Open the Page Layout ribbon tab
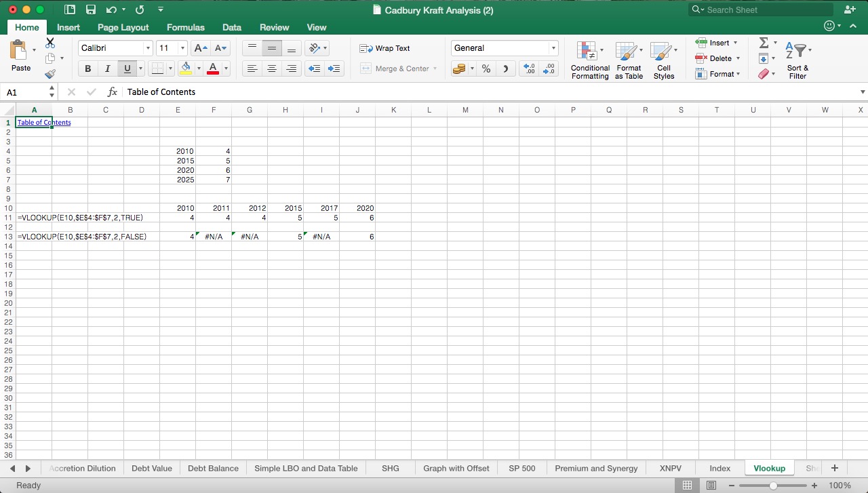Viewport: 868px width, 493px height. pos(123,27)
